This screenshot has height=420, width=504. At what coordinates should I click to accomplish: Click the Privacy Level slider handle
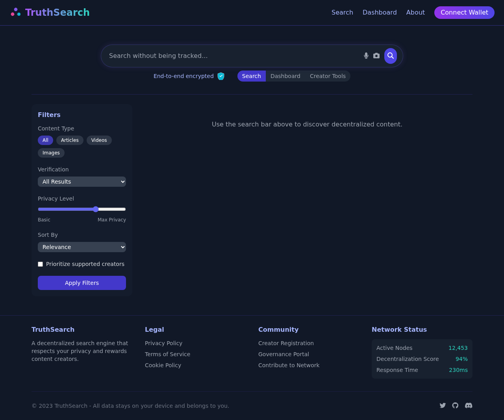pyautogui.click(x=96, y=209)
